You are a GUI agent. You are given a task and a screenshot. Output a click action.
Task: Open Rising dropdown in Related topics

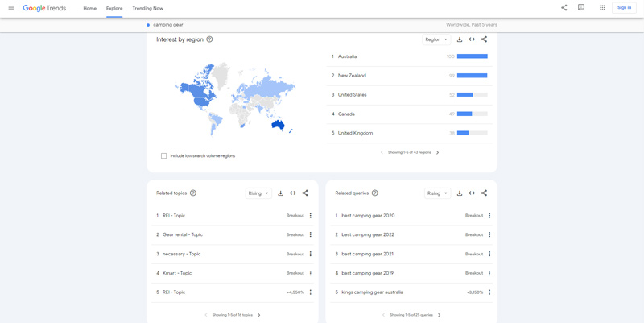pos(258,193)
